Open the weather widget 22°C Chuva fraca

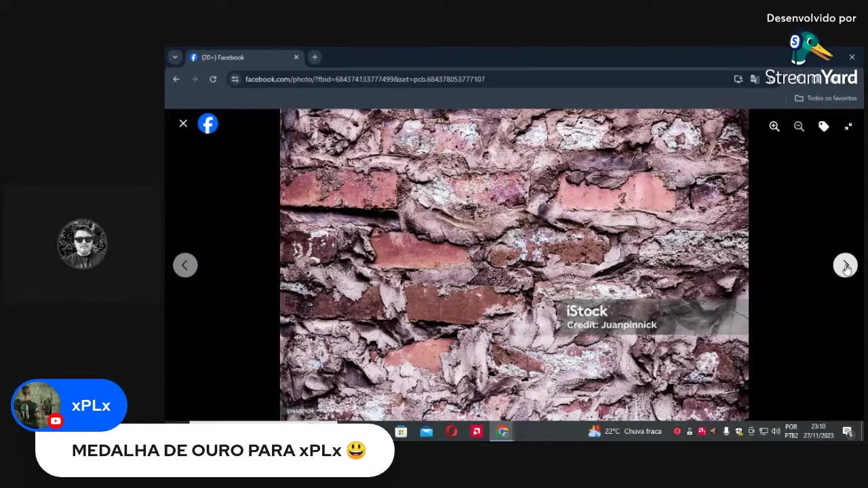[x=625, y=432]
